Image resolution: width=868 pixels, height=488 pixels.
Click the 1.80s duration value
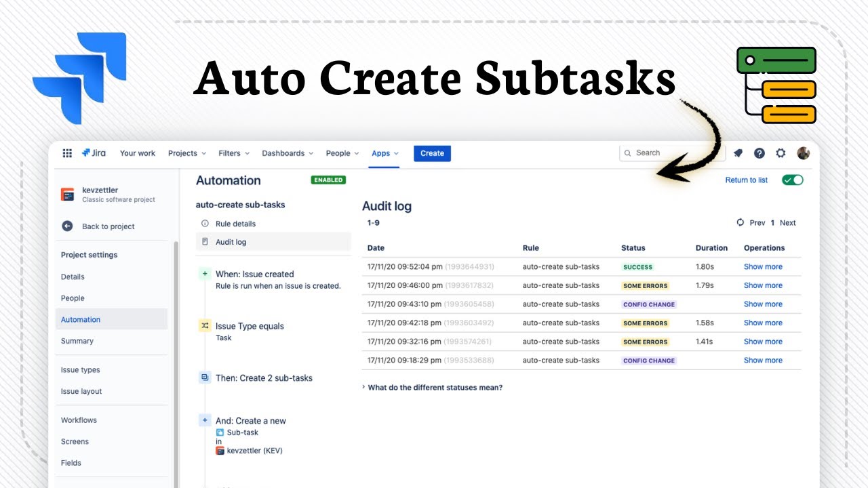(705, 267)
